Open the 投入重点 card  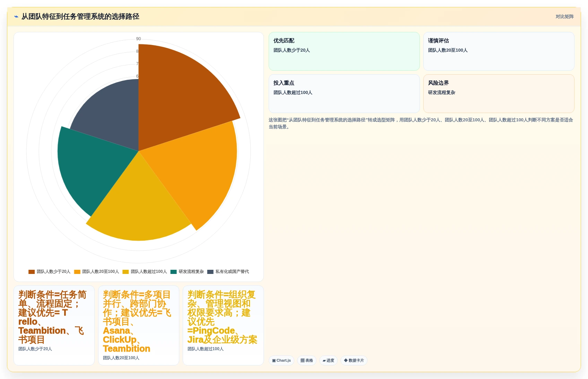[344, 94]
